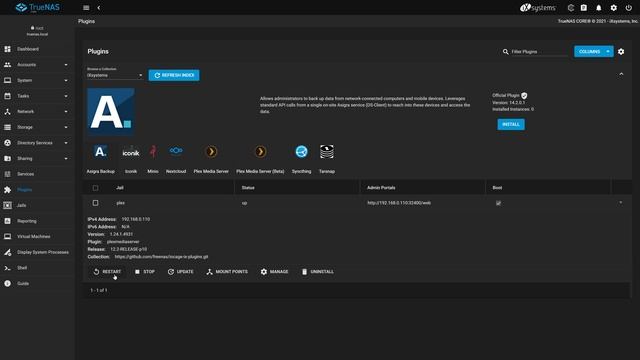Open Services in sidebar
Image resolution: width=640 pixels, height=360 pixels.
[x=38, y=174]
